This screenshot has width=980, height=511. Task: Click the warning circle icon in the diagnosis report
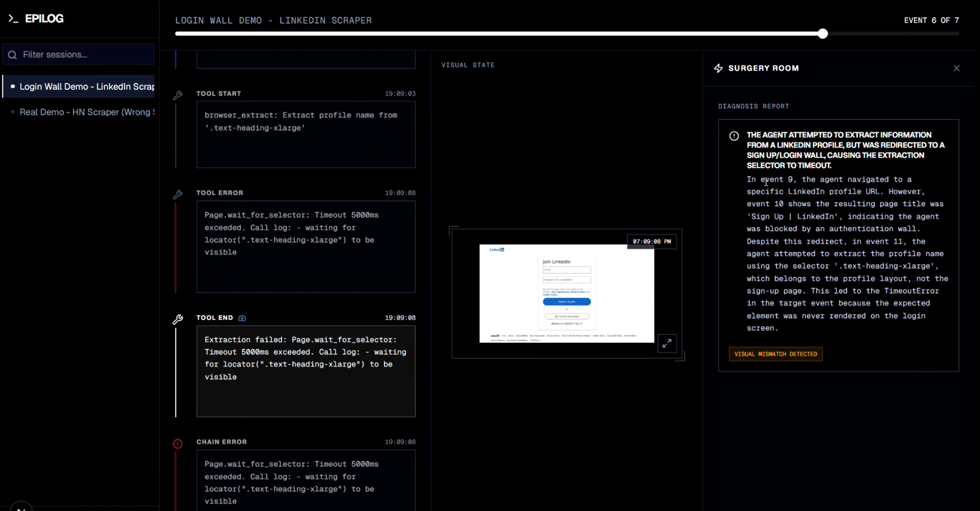point(734,136)
